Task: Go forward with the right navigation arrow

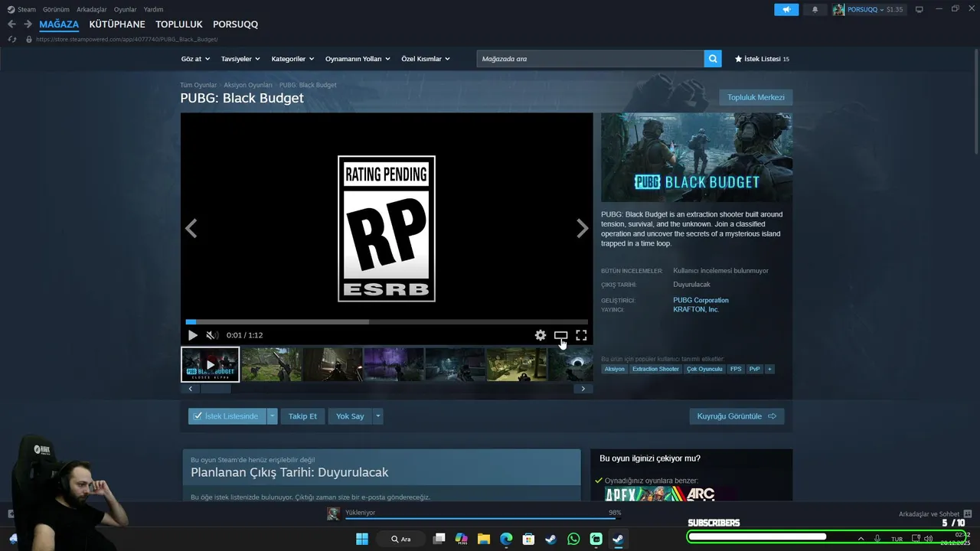Action: [28, 24]
